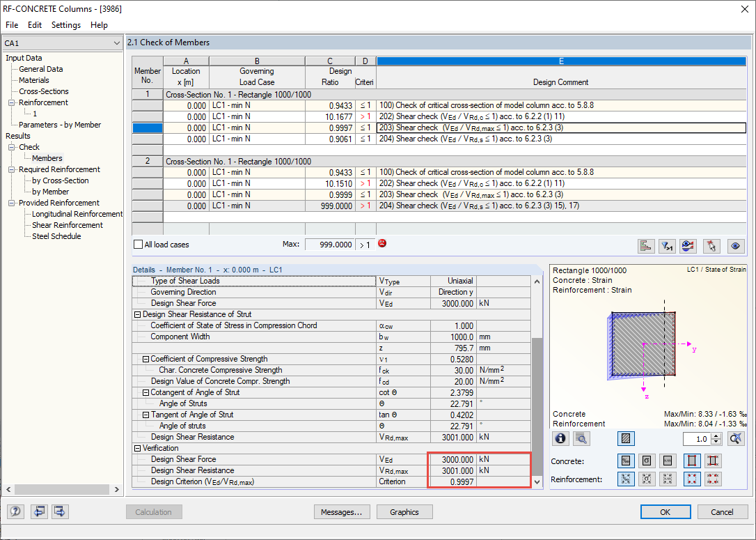Select Materials in the tree

pyautogui.click(x=33, y=80)
